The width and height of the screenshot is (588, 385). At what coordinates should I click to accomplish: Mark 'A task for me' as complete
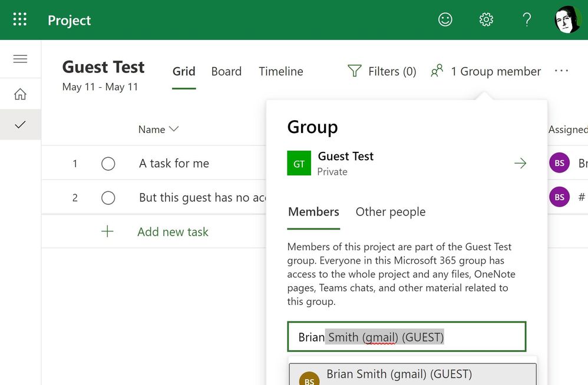point(108,164)
